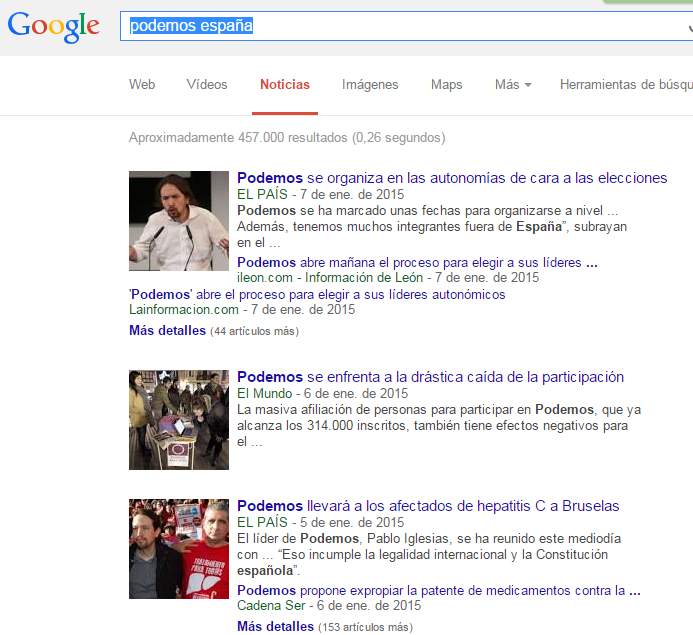Select the Noticias tab
Viewport: 693px width, 635px height.
285,84
